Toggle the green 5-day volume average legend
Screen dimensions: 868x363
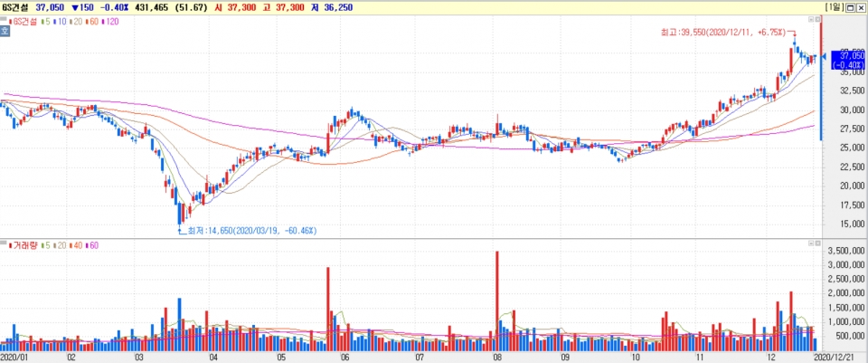coord(44,245)
